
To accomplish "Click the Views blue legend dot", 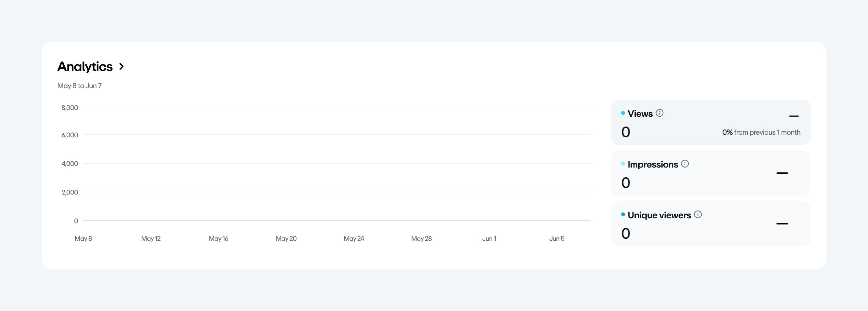I will click(623, 113).
